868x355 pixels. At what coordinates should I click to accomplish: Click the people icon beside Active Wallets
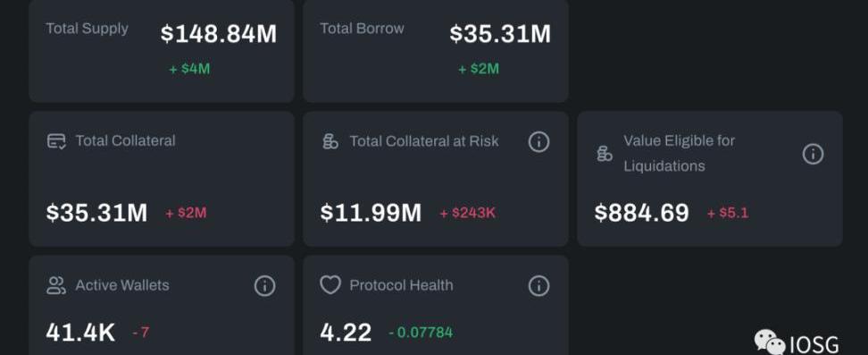tap(56, 285)
